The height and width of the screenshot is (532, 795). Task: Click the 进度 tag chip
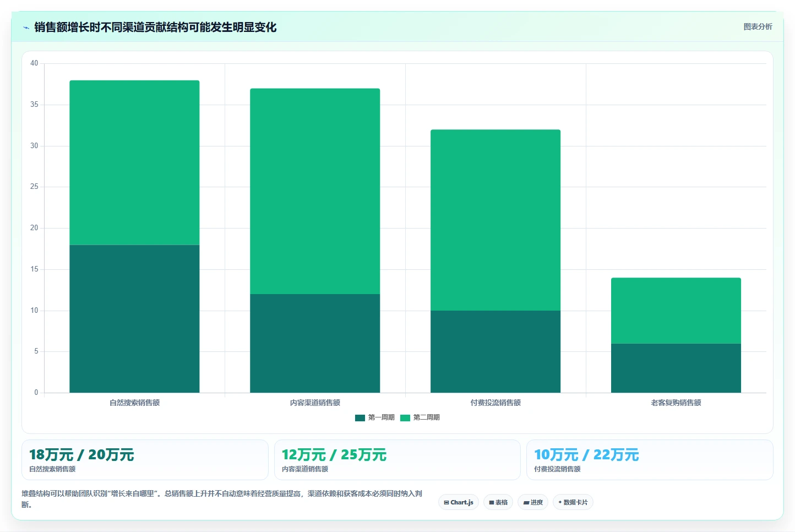(x=533, y=502)
